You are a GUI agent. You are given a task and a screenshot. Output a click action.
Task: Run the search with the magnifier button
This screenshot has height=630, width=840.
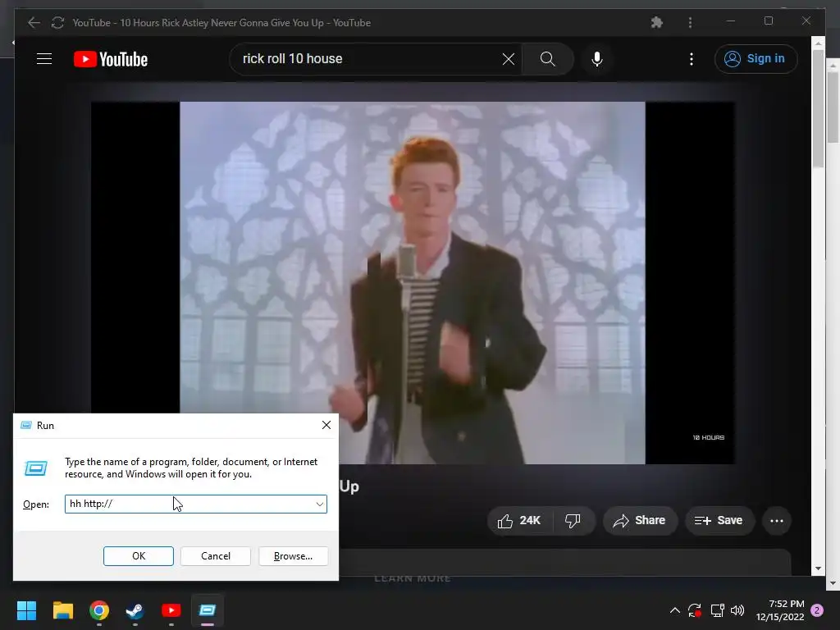547,59
